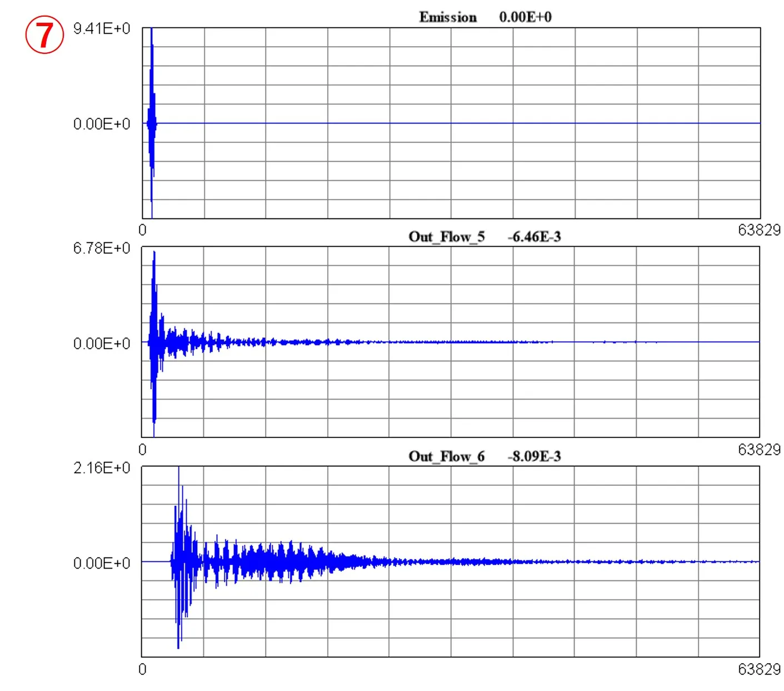The image size is (784, 691).
Task: Click the Emission plot title
Action: click(x=448, y=17)
